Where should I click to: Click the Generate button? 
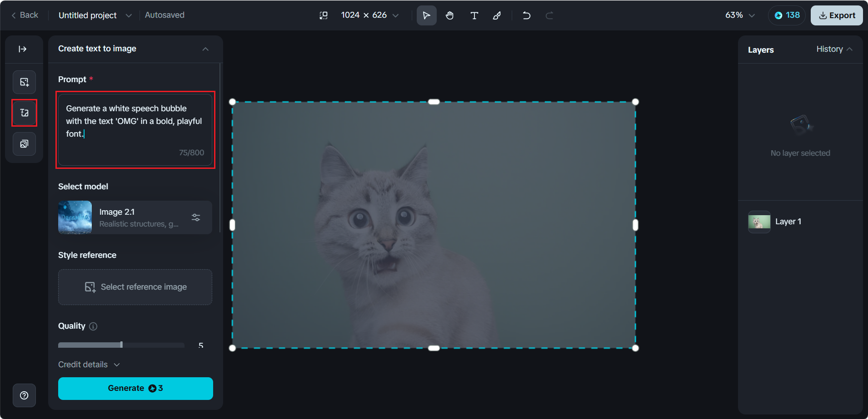point(135,388)
